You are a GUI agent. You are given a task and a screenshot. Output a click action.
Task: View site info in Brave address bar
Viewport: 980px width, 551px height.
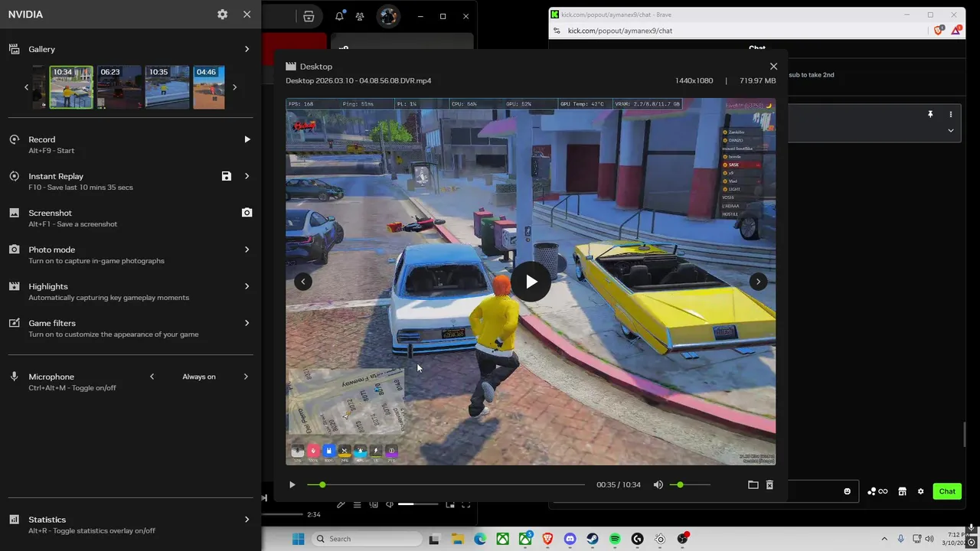click(557, 31)
